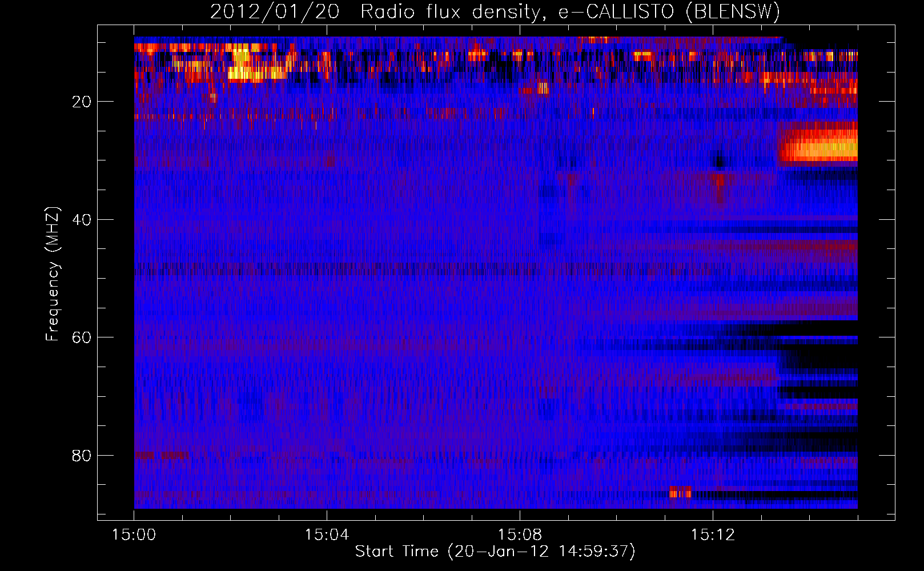Click the small orange burst near 86 MHz around 15:11
The image size is (924, 571).
(680, 492)
